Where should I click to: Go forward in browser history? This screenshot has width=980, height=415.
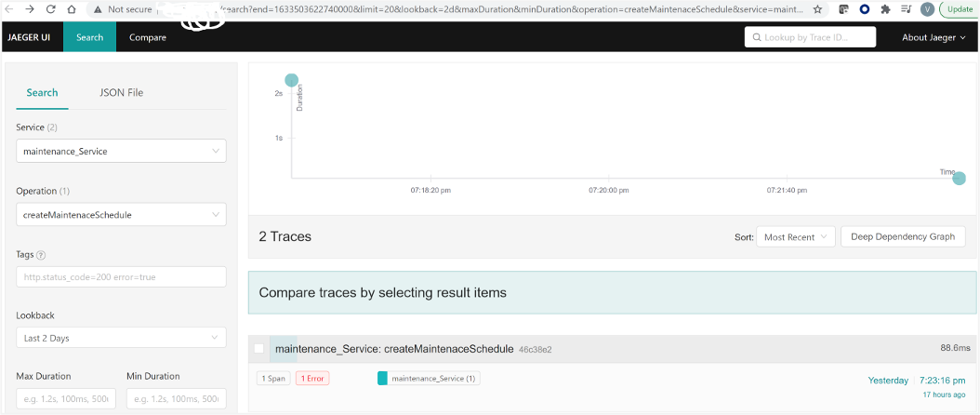30,9
